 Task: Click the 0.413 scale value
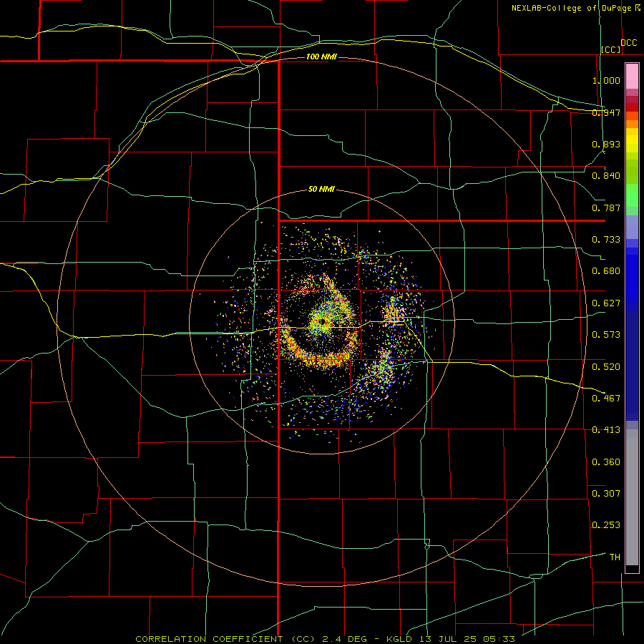[x=606, y=430]
